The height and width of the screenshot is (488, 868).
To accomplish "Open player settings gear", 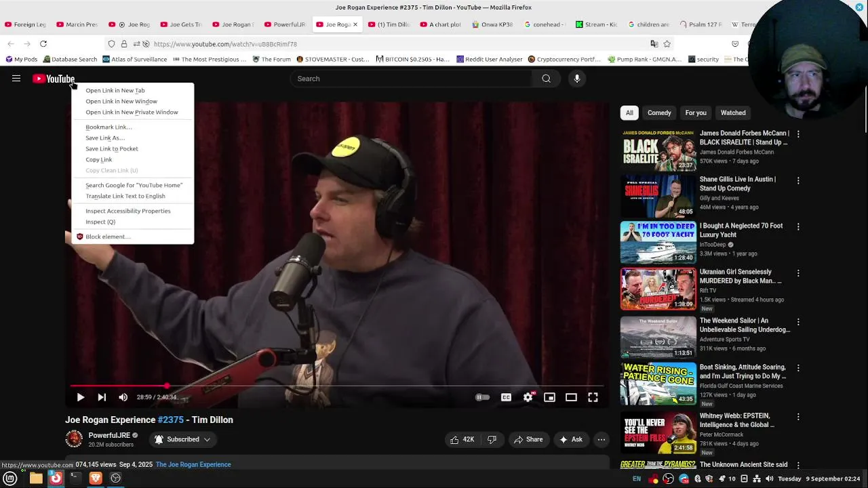I will click(x=528, y=397).
